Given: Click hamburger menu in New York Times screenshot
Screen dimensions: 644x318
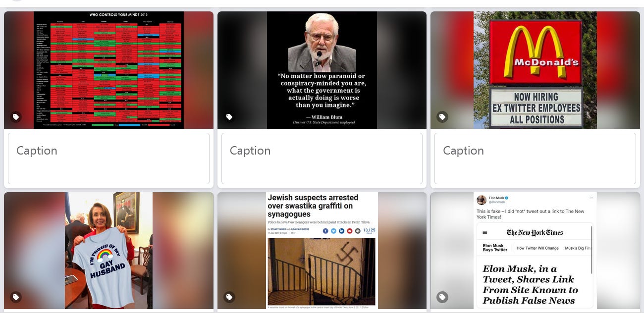Looking at the screenshot, I should pos(485,232).
